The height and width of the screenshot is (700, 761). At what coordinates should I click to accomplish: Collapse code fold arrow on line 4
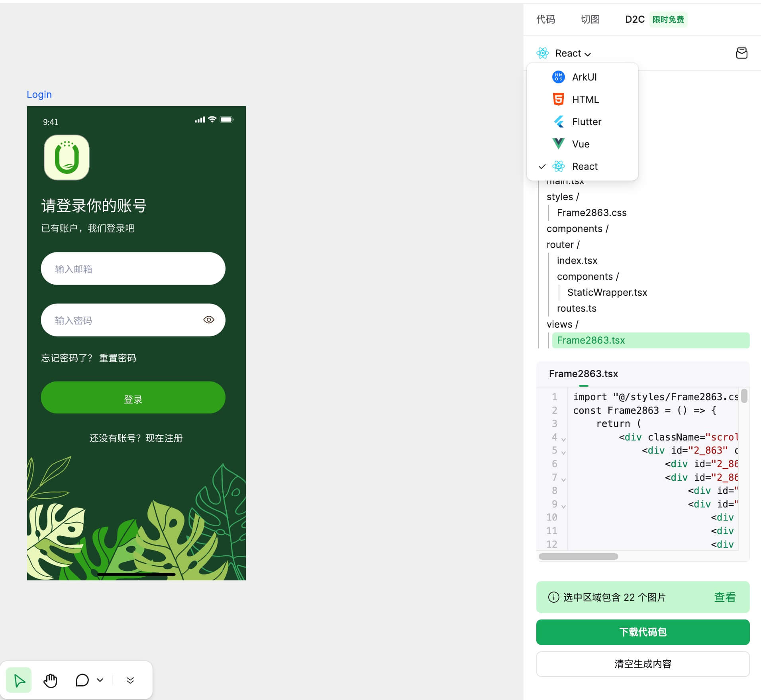[563, 439]
